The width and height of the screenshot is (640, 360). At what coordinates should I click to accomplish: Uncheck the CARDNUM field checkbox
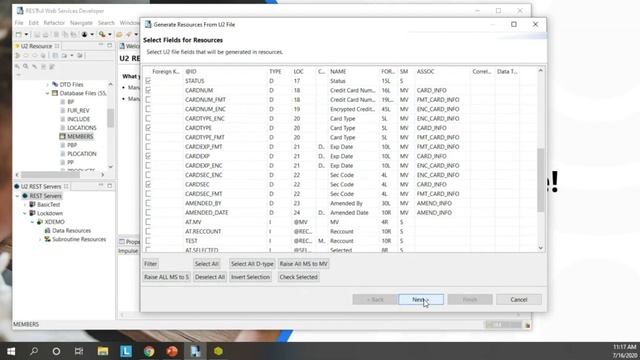pyautogui.click(x=148, y=90)
